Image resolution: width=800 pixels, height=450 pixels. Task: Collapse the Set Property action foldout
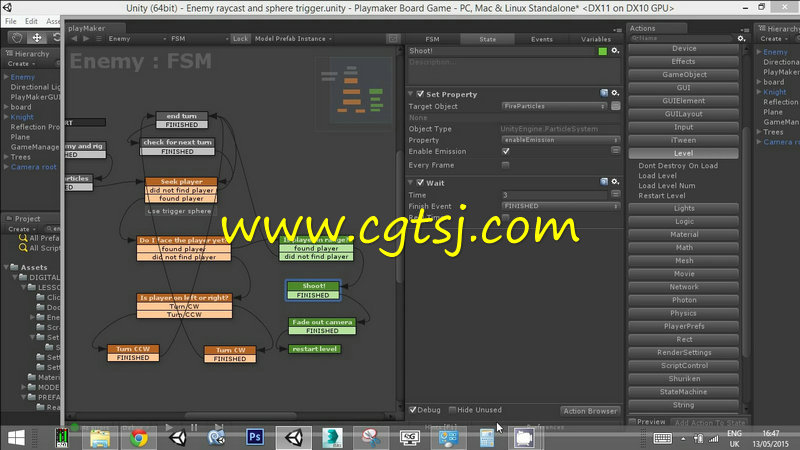(x=411, y=94)
